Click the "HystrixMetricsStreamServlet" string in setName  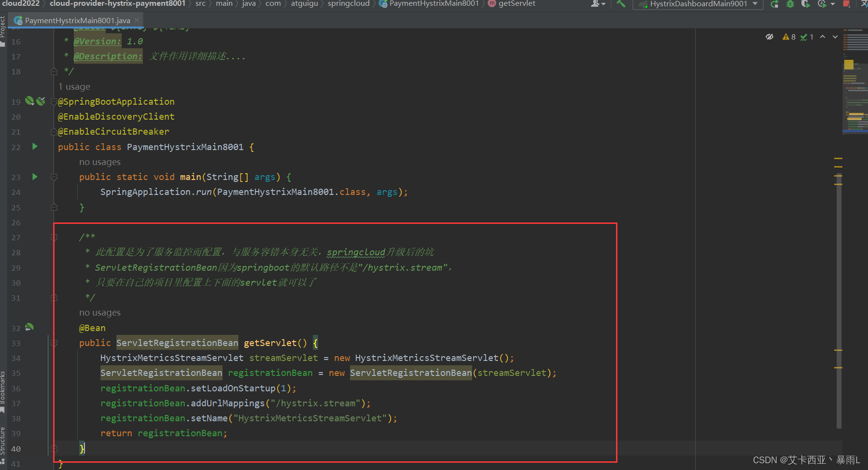pyautogui.click(x=310, y=418)
